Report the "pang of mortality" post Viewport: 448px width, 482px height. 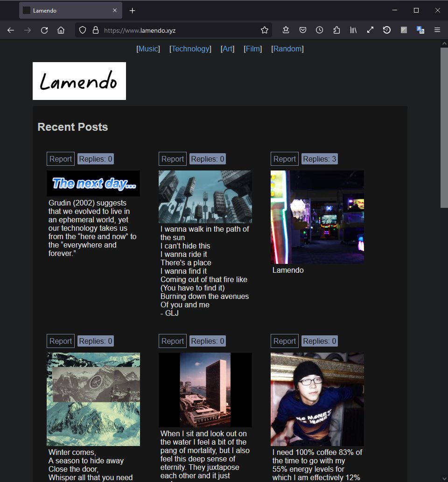(x=173, y=341)
